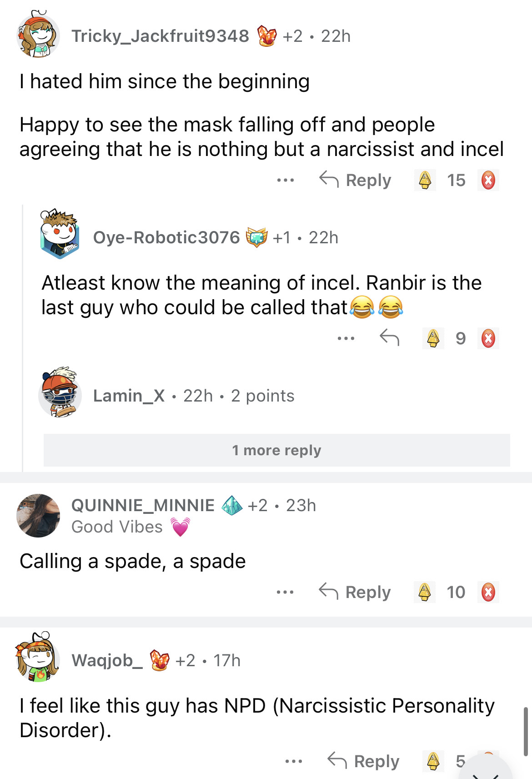Upvote Oye-Robotic3076's reply
The height and width of the screenshot is (779, 532).
(433, 338)
